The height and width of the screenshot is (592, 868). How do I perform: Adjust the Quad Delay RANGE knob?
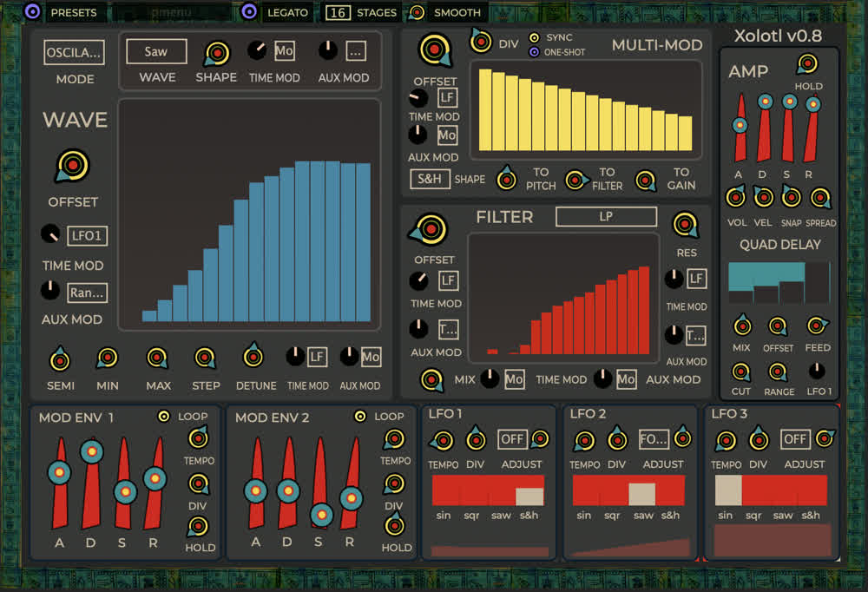click(777, 372)
